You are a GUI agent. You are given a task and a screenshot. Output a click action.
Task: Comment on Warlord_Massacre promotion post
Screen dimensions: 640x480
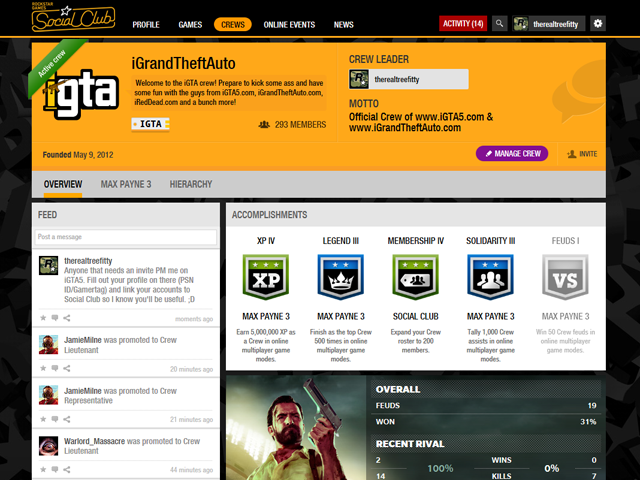(x=55, y=469)
